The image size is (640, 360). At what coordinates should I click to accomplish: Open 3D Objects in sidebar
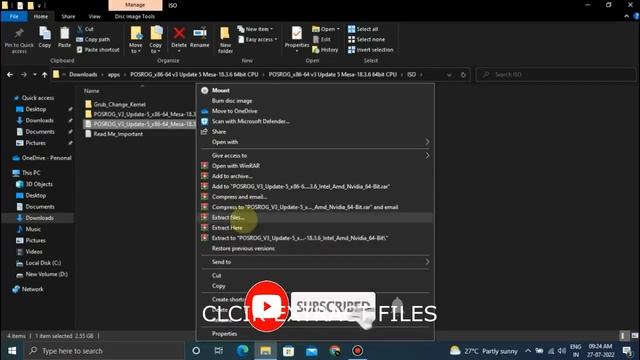(x=35, y=184)
